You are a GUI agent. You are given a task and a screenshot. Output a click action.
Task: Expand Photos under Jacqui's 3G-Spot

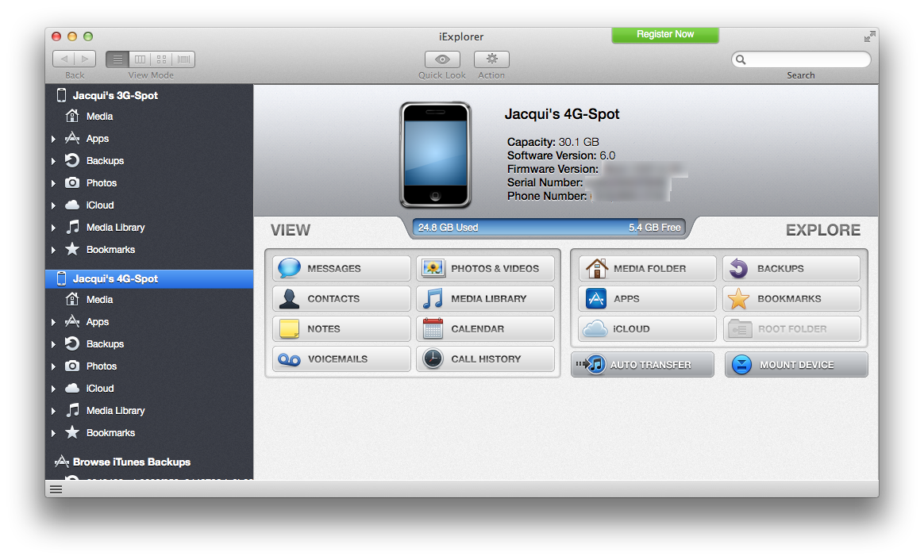tap(54, 183)
